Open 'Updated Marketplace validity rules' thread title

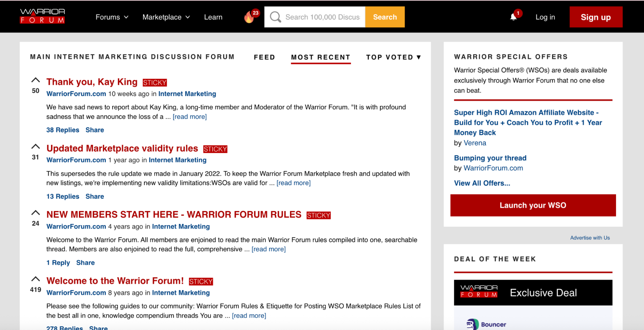pos(122,148)
